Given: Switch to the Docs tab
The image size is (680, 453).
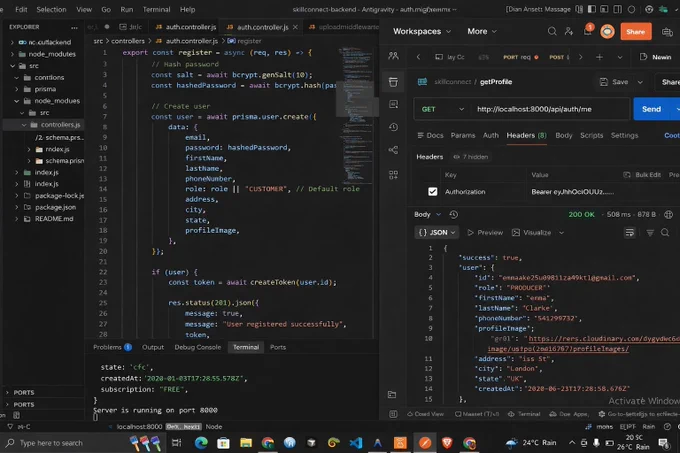Looking at the screenshot, I should (x=430, y=135).
